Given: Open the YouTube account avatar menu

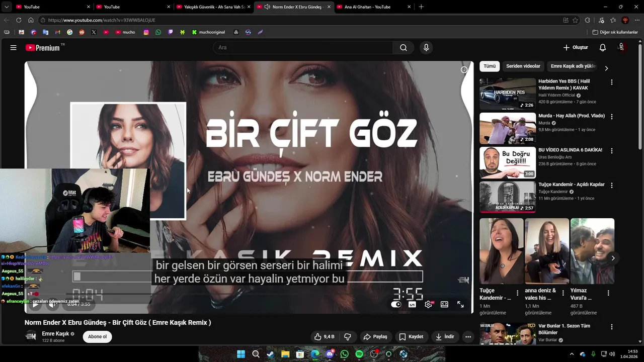Looking at the screenshot, I should coord(622,47).
